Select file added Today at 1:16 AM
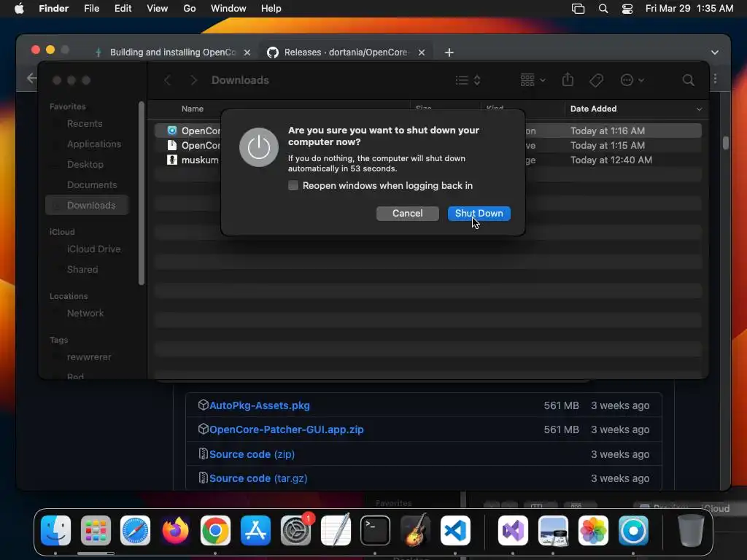This screenshot has width=747, height=560. click(x=427, y=131)
